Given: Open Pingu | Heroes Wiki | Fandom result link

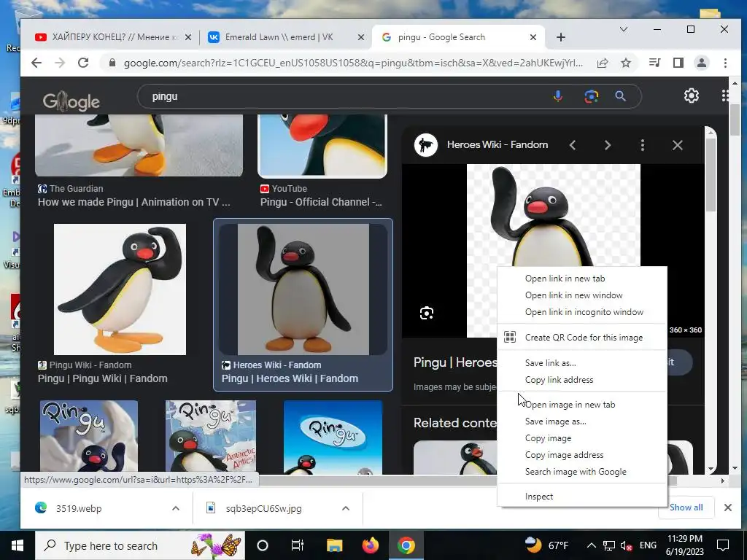Looking at the screenshot, I should [x=290, y=378].
